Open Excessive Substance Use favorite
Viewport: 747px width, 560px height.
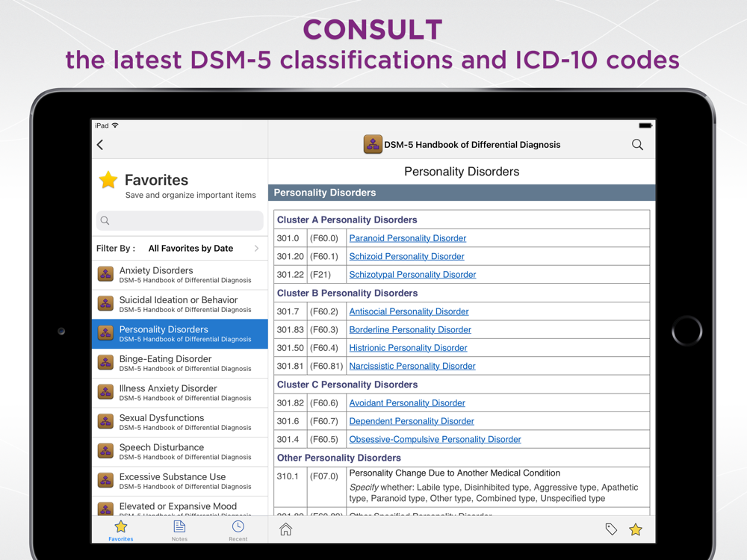(179, 481)
